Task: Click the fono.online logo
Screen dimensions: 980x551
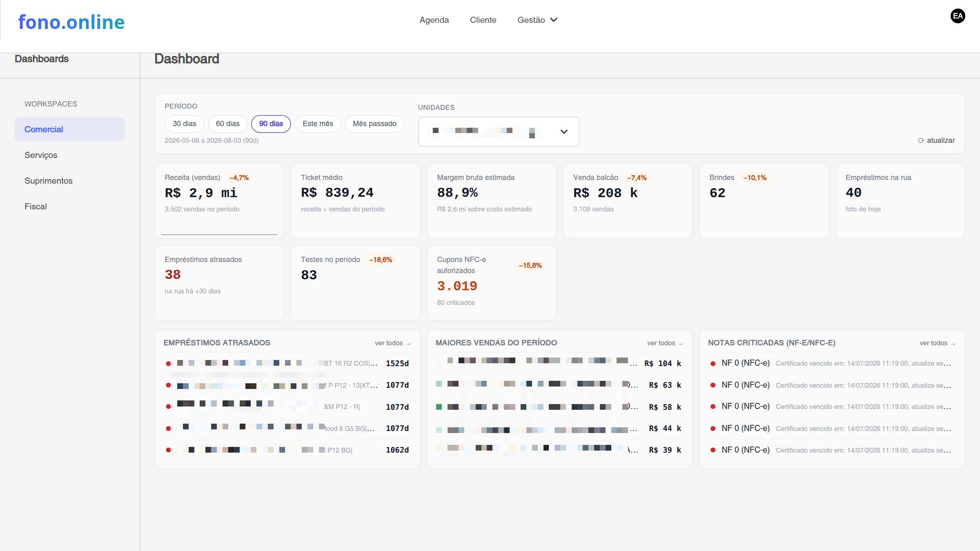Action: [x=71, y=22]
